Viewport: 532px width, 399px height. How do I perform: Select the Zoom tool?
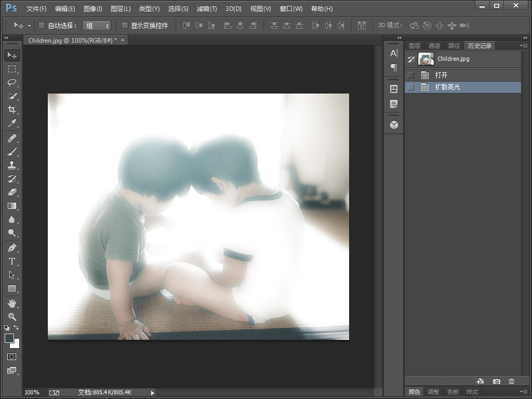click(12, 316)
